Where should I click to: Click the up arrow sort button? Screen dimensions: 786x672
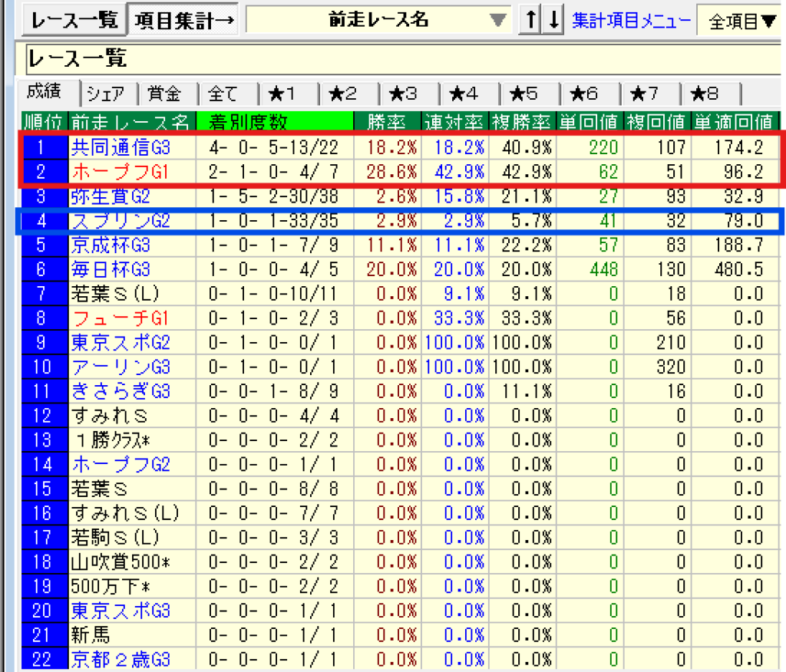529,21
